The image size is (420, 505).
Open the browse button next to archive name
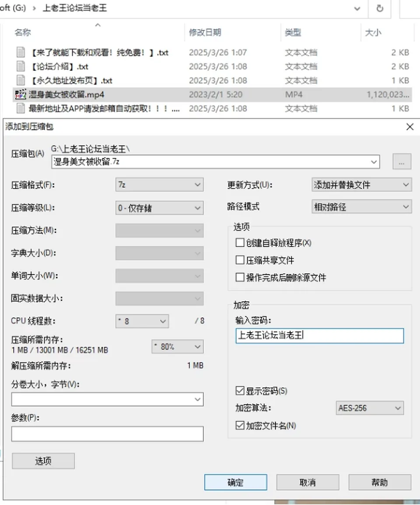pos(402,161)
